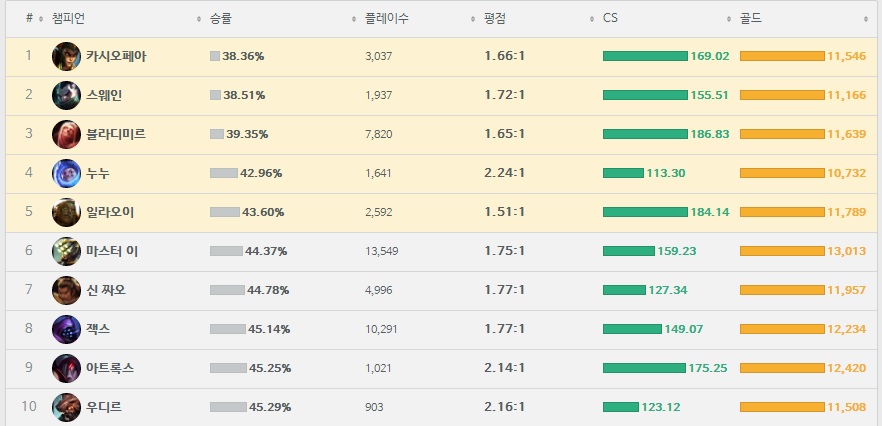Click 블라디미르 green CS bar
The image size is (882, 426).
[645, 134]
